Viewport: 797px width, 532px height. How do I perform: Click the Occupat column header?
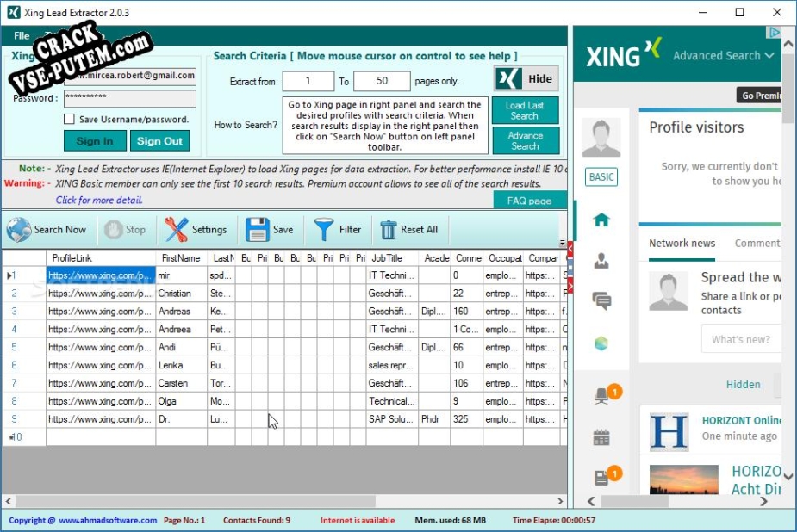[503, 258]
